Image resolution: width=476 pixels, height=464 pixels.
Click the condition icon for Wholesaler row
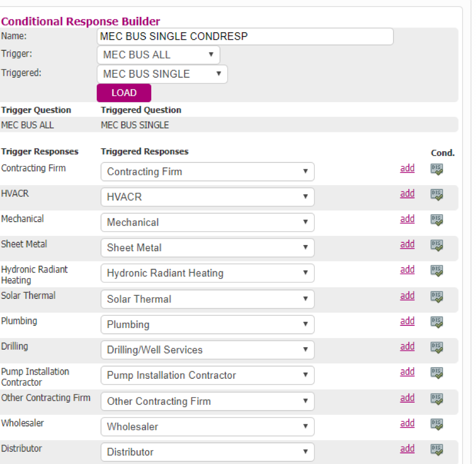[437, 424]
